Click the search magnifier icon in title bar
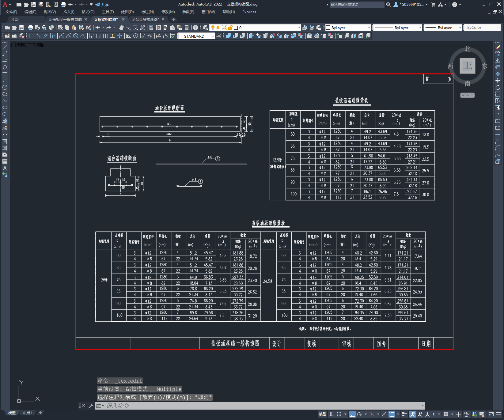 (x=388, y=4)
